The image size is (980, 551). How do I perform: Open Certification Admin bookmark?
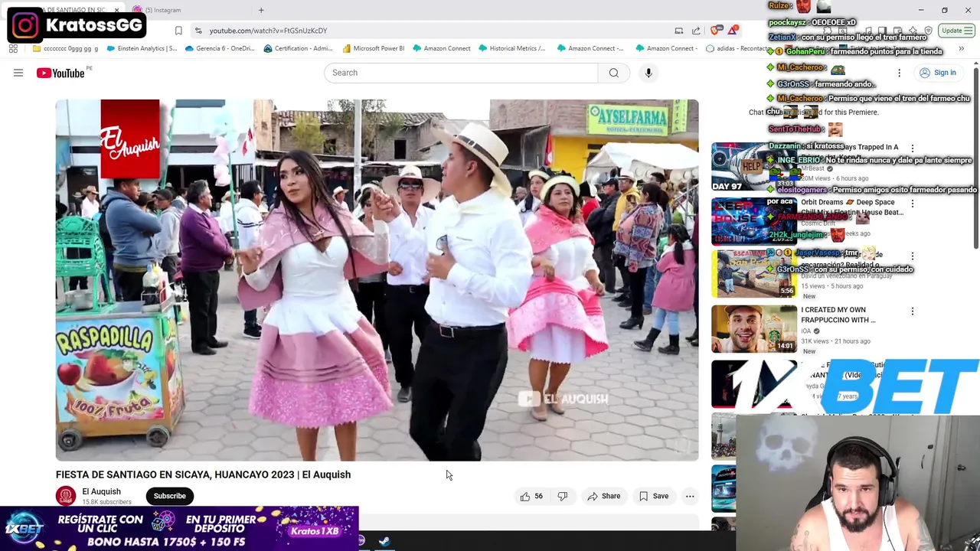click(x=298, y=48)
